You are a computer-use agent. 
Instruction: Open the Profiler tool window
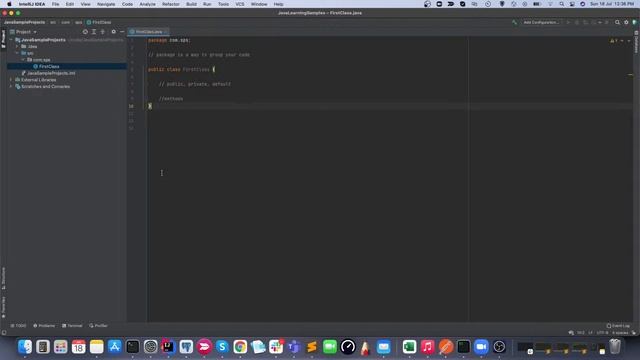(98, 326)
